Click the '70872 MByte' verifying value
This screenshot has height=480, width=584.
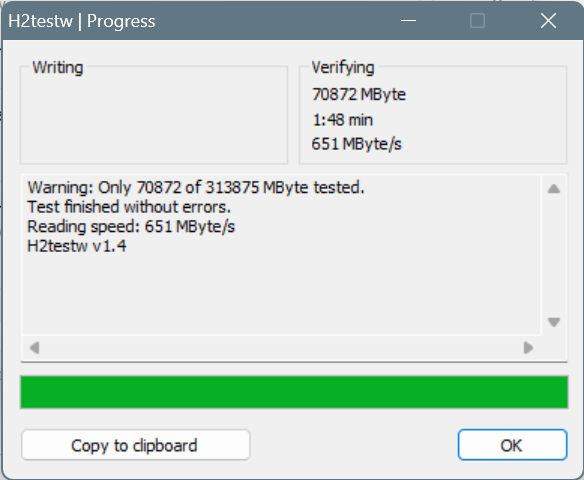(359, 94)
